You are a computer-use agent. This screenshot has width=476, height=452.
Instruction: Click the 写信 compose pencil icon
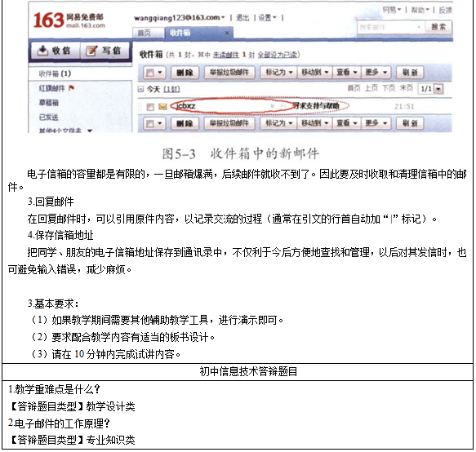point(91,51)
